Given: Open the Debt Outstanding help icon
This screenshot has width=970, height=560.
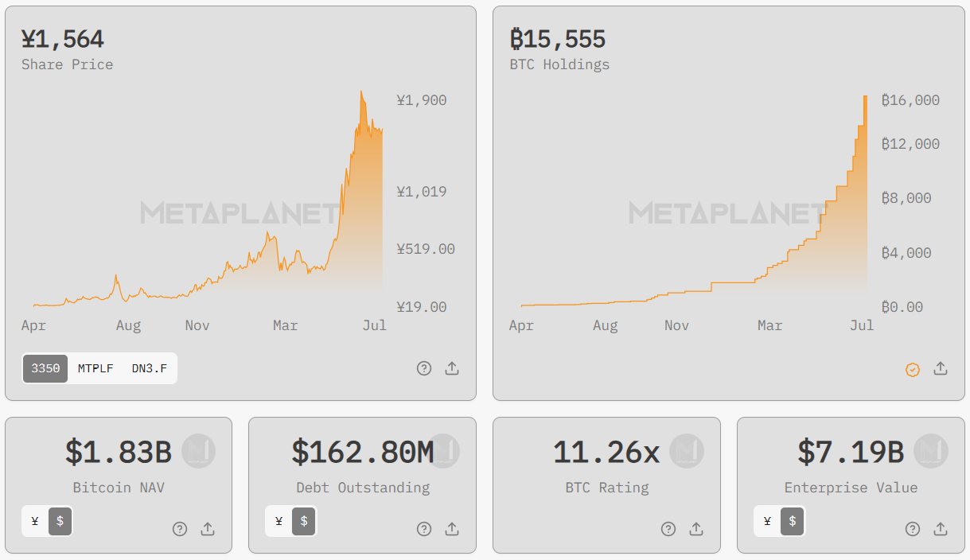Looking at the screenshot, I should tap(423, 528).
